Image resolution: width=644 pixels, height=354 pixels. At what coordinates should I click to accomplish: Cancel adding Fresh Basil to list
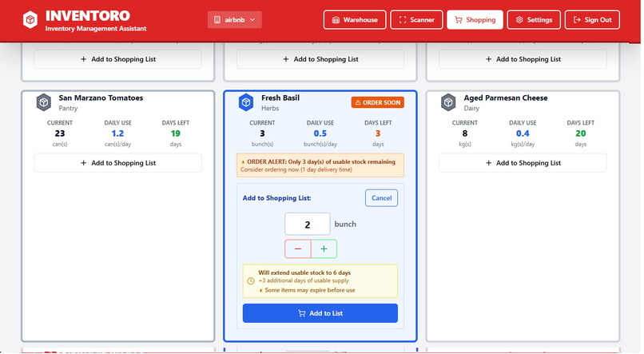tap(381, 198)
